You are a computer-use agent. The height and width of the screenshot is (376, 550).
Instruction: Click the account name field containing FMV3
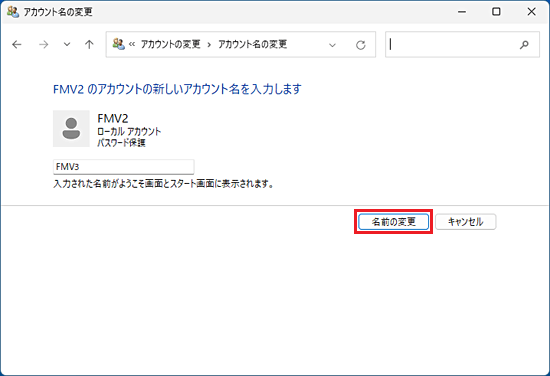tap(123, 167)
